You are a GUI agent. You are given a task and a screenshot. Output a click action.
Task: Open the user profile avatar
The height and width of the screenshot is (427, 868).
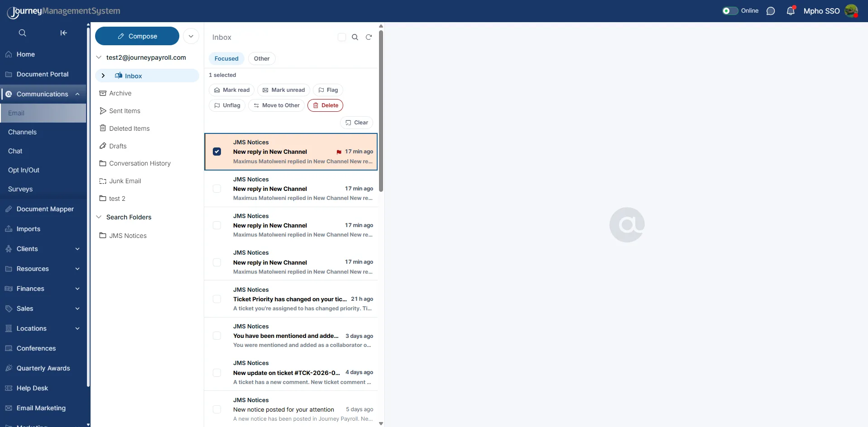pos(851,11)
